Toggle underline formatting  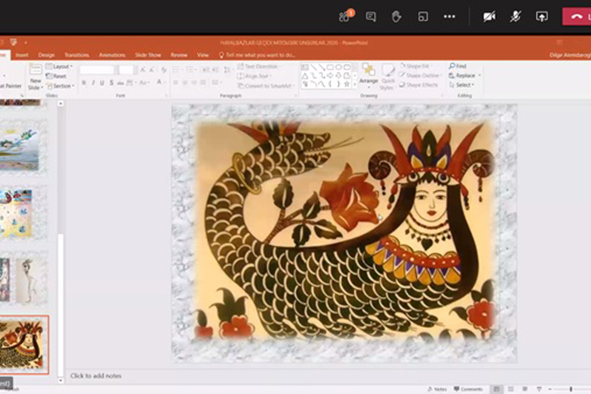[x=102, y=83]
